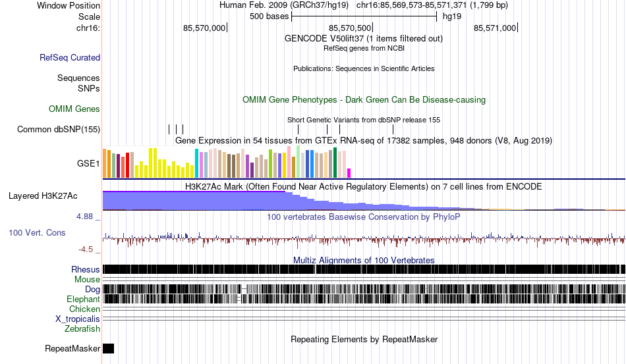This screenshot has width=626, height=364.
Task: Click the GENCODE V50lift37 track title
Action: coord(364,39)
